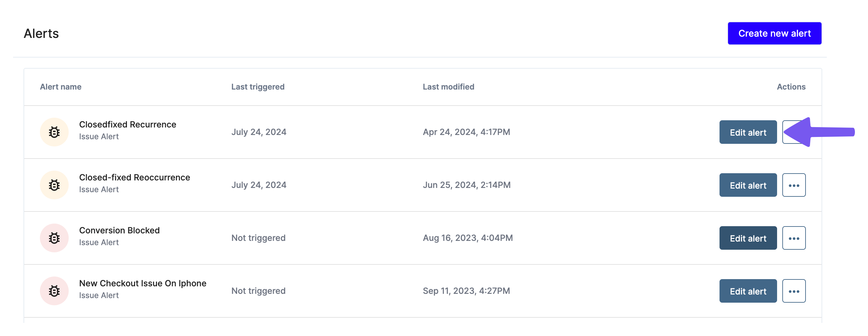Edit the New Checkout Issue On Iphone alert
The height and width of the screenshot is (336, 868).
tap(748, 291)
